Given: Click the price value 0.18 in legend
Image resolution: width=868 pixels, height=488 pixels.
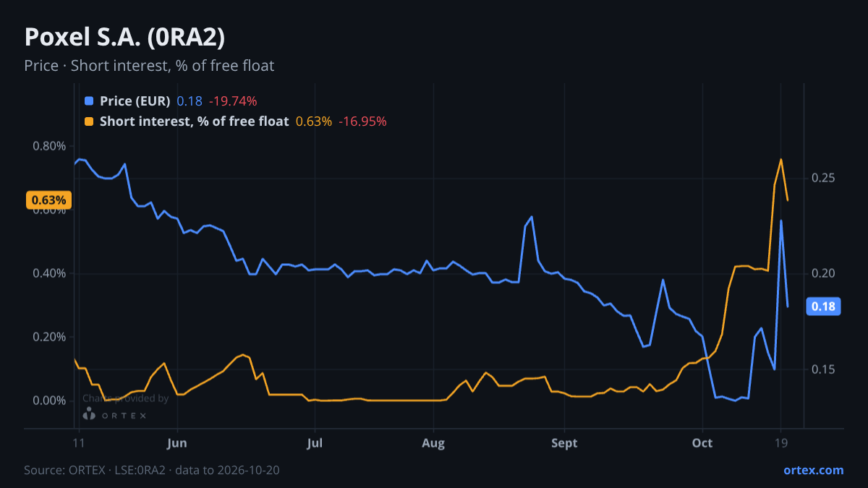Looking at the screenshot, I should [x=190, y=101].
